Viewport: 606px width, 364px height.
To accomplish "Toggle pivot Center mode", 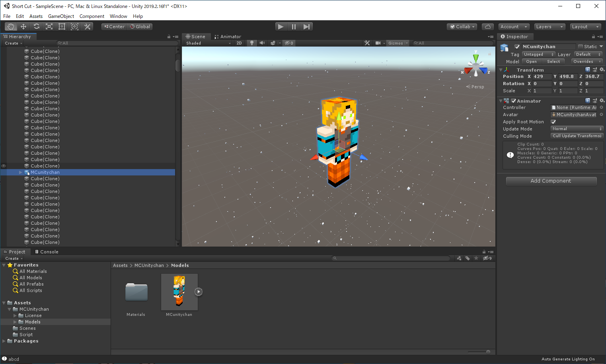I will click(x=114, y=27).
